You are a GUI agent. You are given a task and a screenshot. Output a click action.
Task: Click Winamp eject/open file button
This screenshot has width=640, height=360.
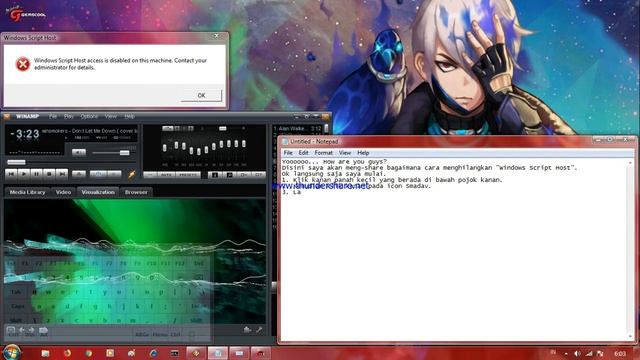(79, 174)
